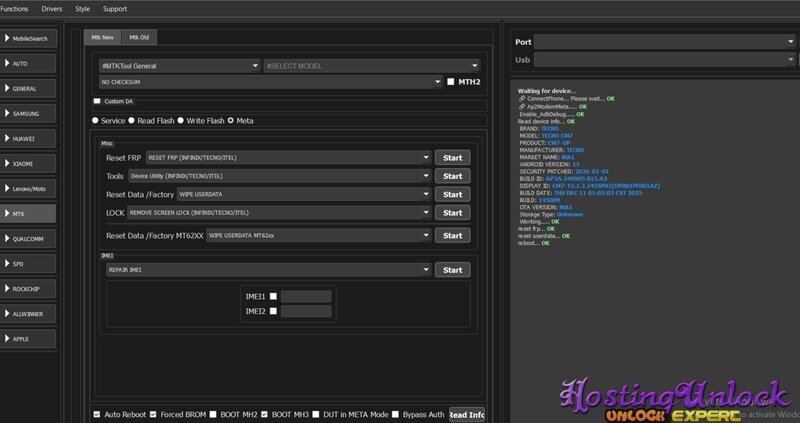
Task: Switch to the Mtk Old tab
Action: [139, 38]
